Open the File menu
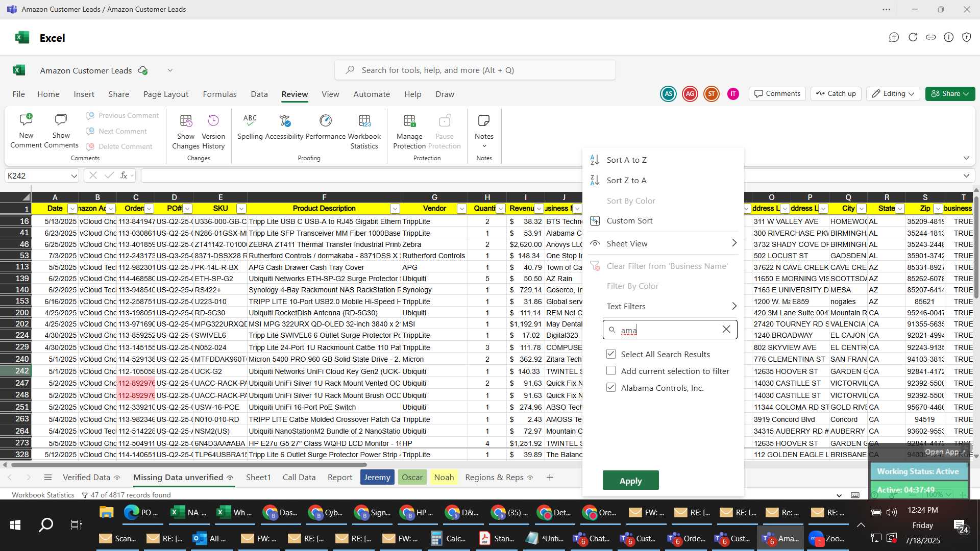The image size is (980, 551). [x=19, y=94]
